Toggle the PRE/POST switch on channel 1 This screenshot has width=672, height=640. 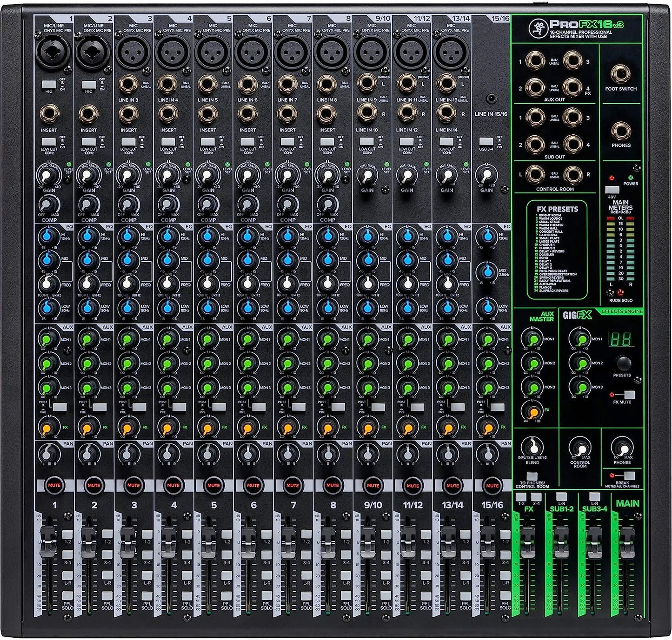pyautogui.click(x=60, y=407)
